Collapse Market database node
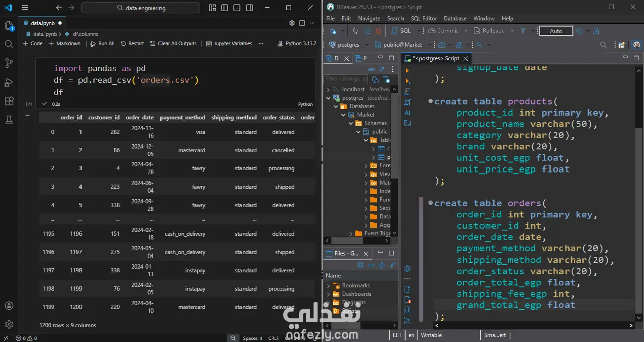Viewport: 644px width, 342px height. pyautogui.click(x=344, y=115)
